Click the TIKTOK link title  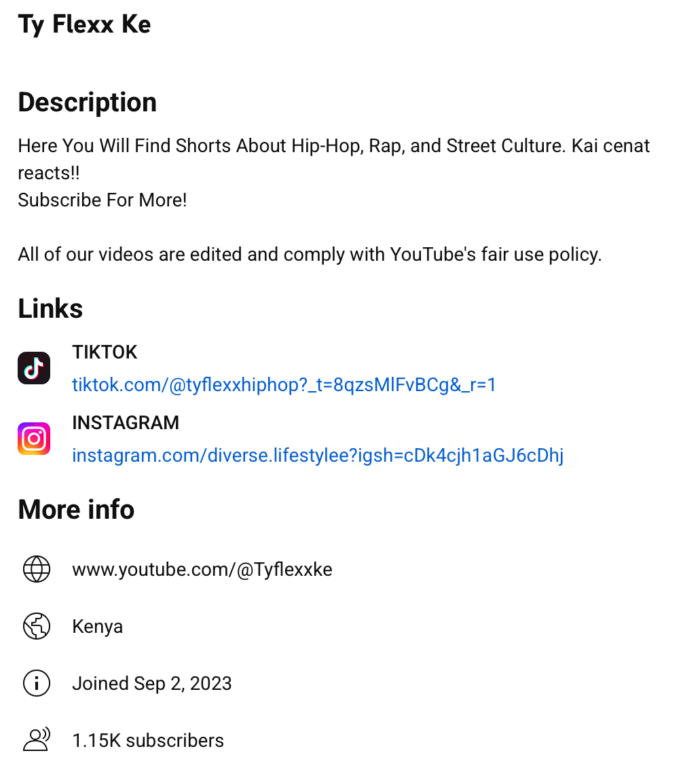coord(104,352)
